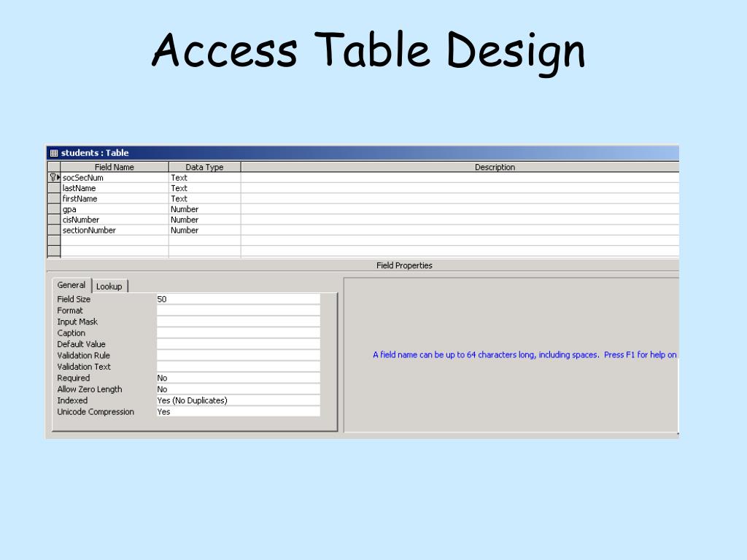Click the Indexed property label
The image size is (747, 560).
72,400
